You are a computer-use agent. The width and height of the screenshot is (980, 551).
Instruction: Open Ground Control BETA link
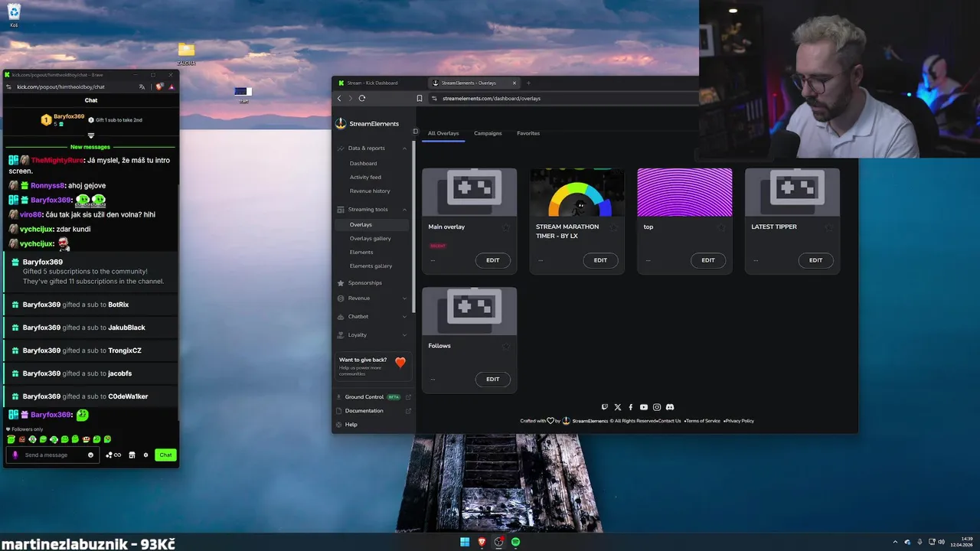coord(373,397)
